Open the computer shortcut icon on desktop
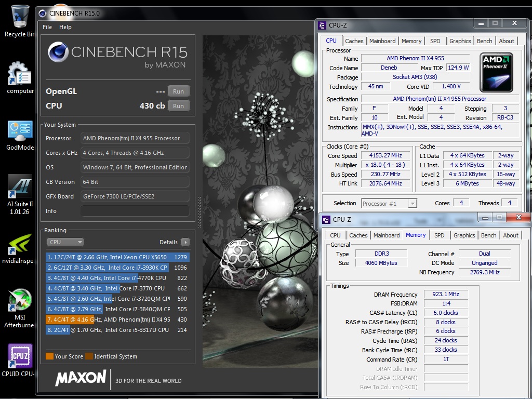This screenshot has width=532, height=399. [20, 77]
